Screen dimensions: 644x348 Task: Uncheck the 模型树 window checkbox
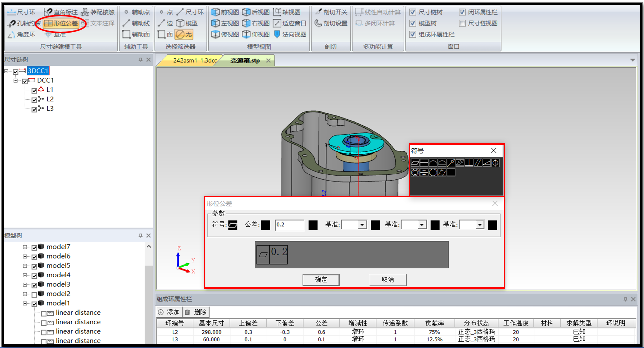point(413,23)
